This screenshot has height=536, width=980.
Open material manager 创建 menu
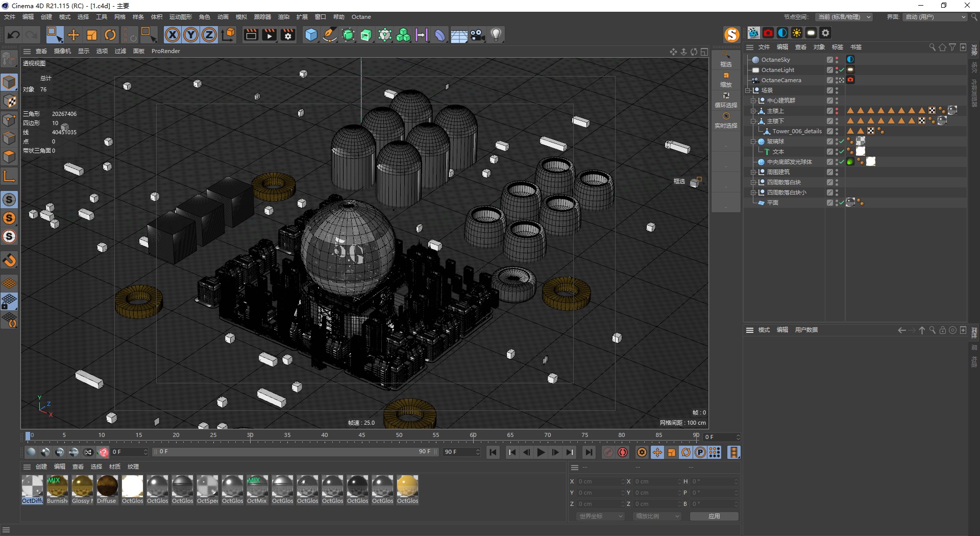[41, 467]
